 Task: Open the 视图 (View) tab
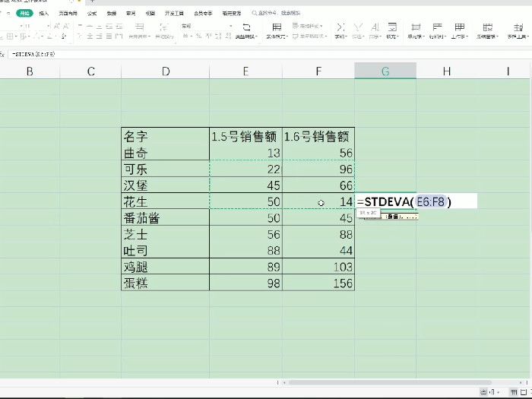point(150,13)
